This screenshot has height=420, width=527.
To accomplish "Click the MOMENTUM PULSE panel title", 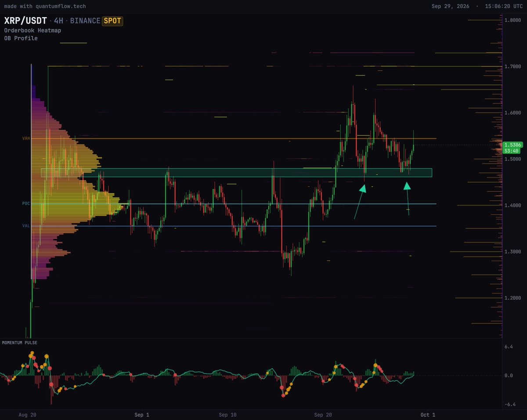I will 20,343.
